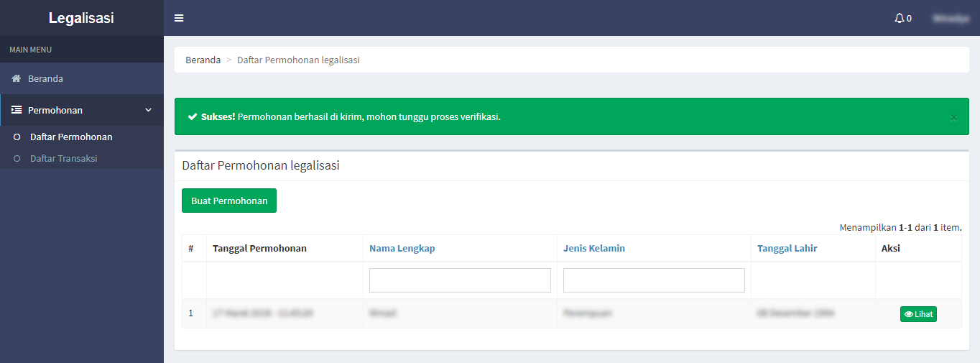
Task: View the request with Lihat button
Action: [918, 314]
